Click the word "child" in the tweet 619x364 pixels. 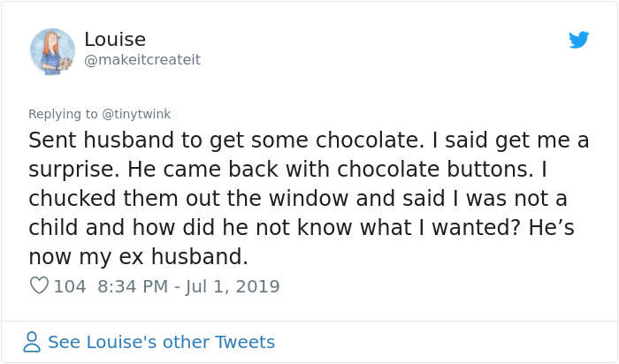[x=53, y=228]
